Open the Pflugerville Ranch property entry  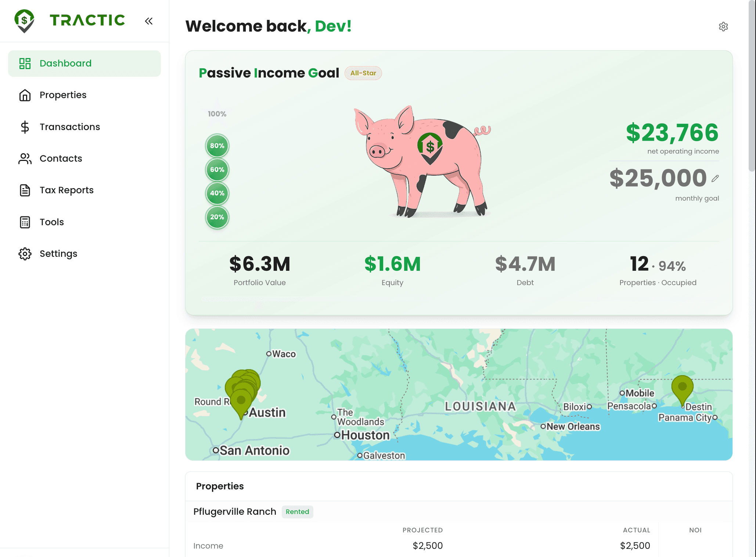tap(235, 511)
